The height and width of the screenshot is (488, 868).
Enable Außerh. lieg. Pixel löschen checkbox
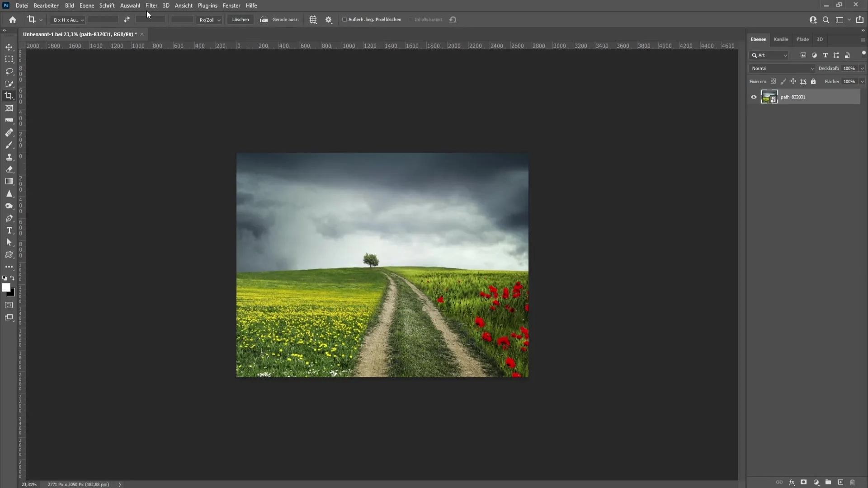coord(344,20)
